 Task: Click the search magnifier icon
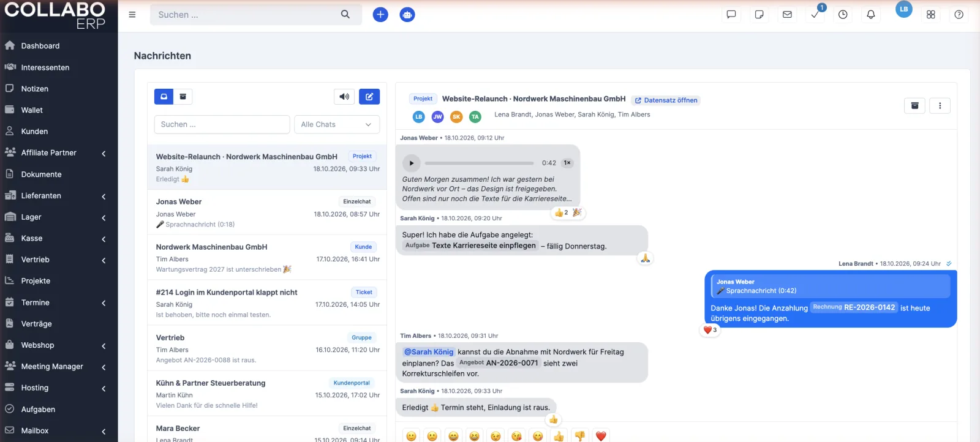345,15
